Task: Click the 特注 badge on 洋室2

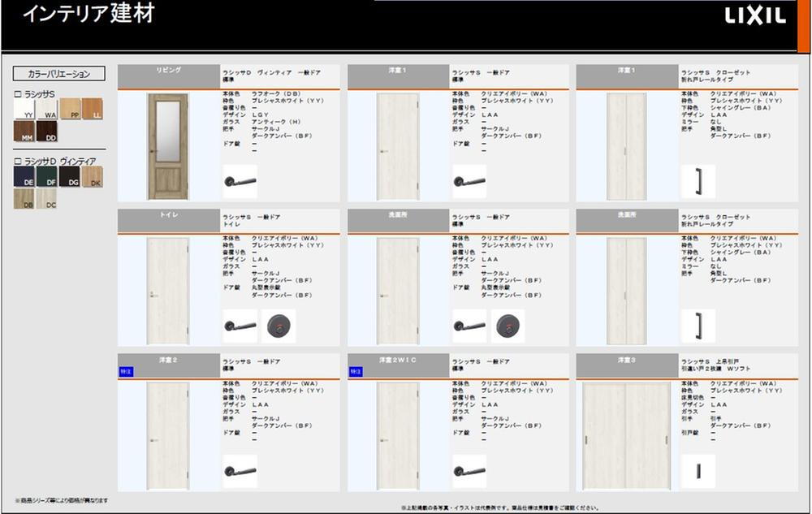Action: click(x=127, y=372)
